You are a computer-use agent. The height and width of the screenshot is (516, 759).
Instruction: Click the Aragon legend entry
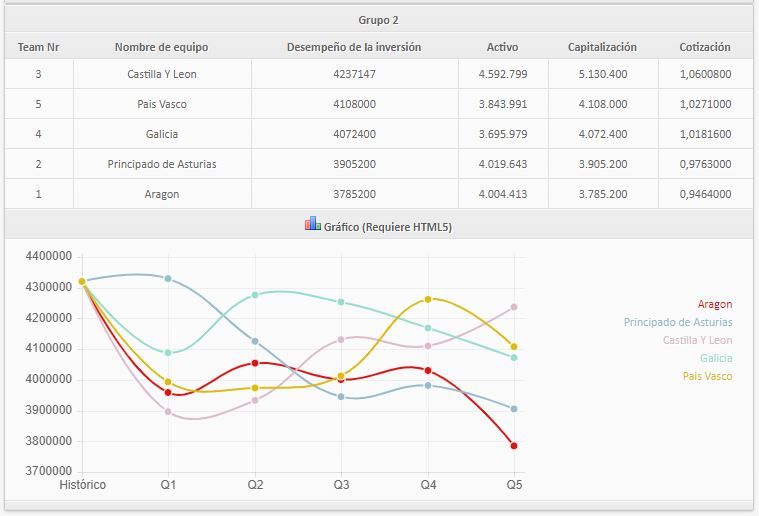click(x=715, y=304)
